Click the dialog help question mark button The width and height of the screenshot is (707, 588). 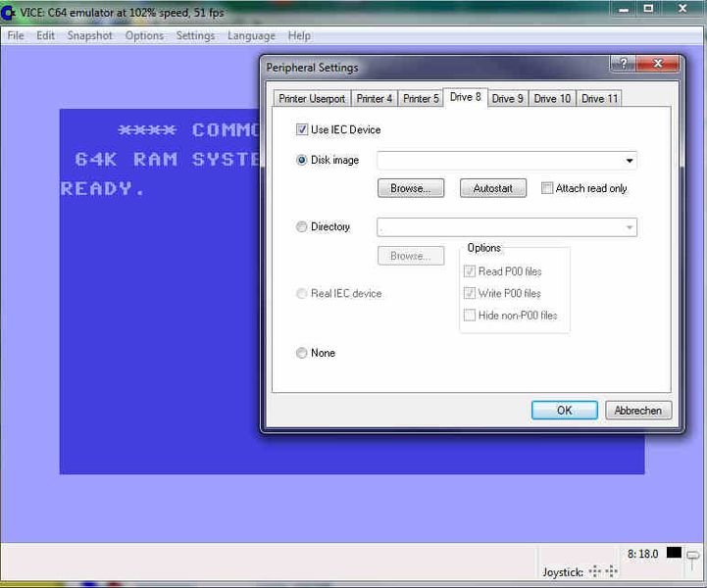coord(622,65)
